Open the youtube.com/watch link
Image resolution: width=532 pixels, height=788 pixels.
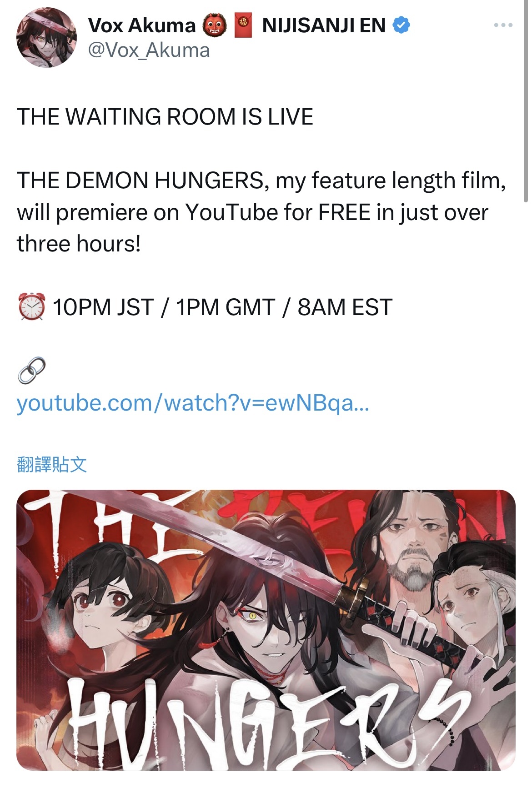click(193, 403)
